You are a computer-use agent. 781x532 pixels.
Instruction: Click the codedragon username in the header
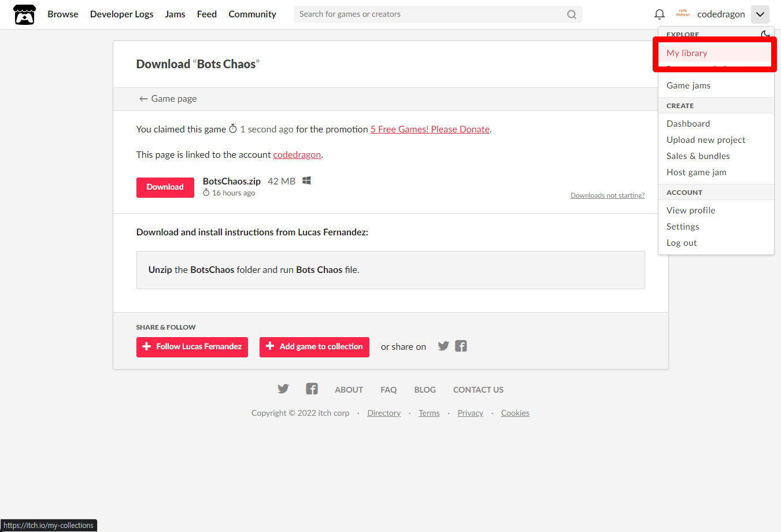721,14
